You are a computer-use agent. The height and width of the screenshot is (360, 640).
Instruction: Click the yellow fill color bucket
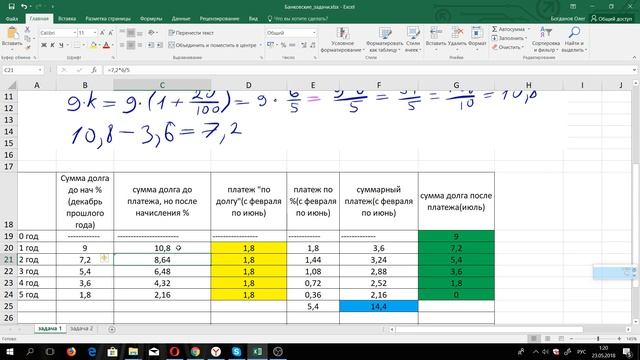[93, 45]
